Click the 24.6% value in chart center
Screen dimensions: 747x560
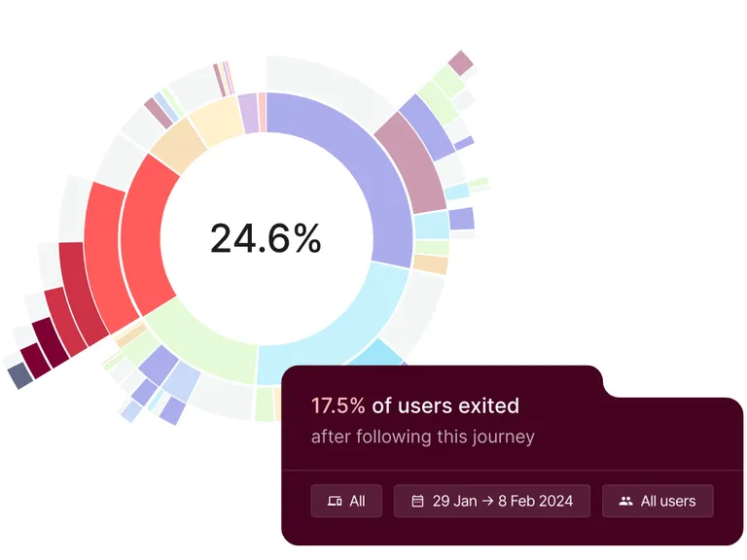point(266,238)
